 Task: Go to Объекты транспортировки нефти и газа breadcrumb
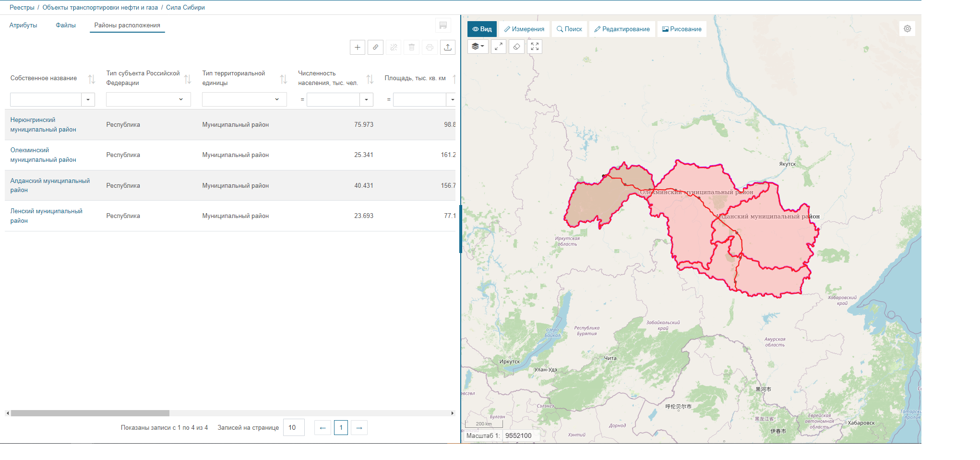point(100,8)
